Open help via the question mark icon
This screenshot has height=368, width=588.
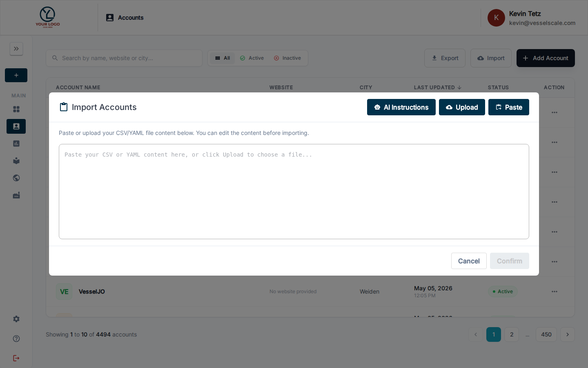[x=16, y=339]
